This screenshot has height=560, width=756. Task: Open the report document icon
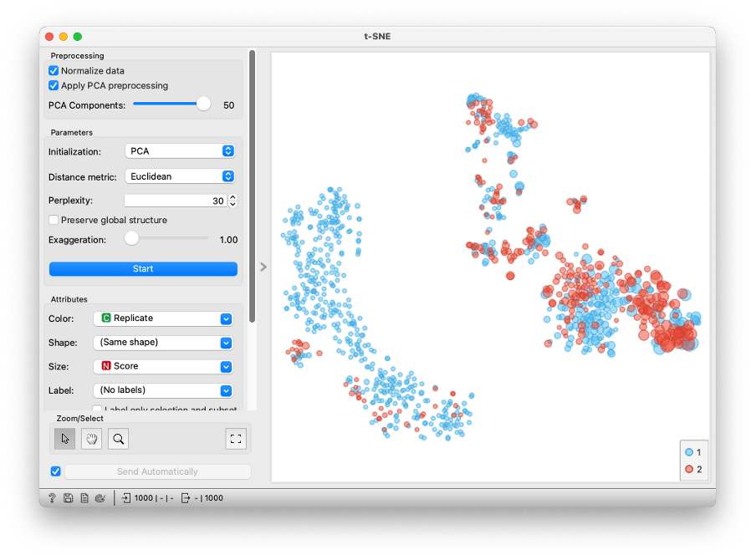coord(84,498)
